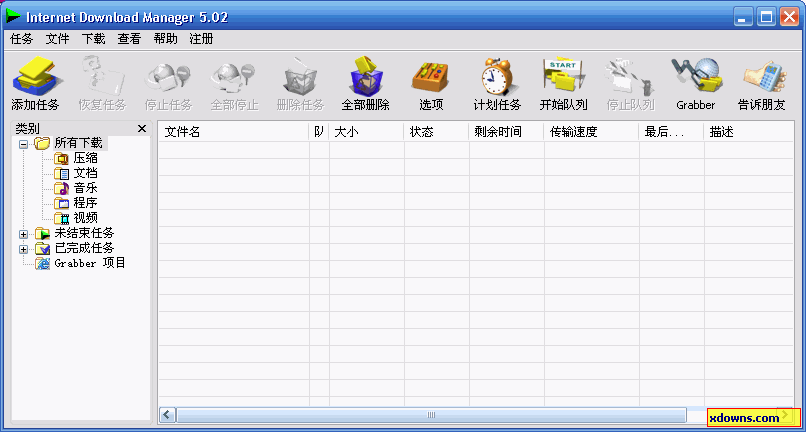Open the 查看 menu
Image resolution: width=806 pixels, height=432 pixels.
[129, 39]
